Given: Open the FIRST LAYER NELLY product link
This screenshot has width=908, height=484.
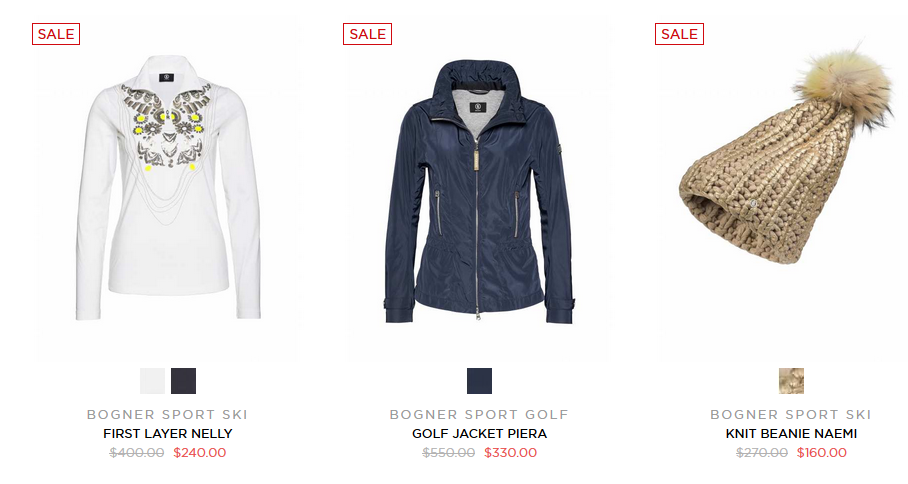Looking at the screenshot, I should [x=168, y=434].
